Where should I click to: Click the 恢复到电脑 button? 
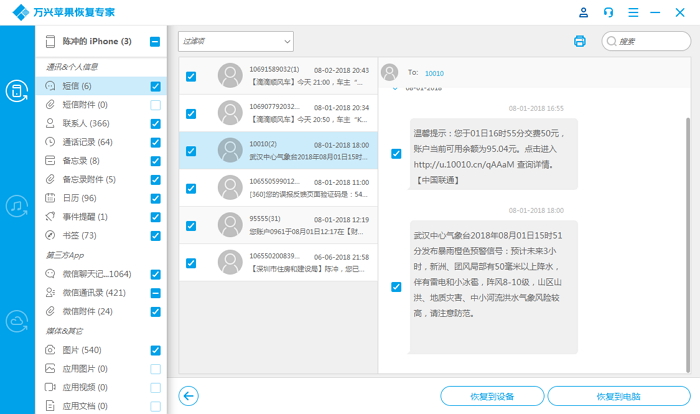[x=618, y=396]
